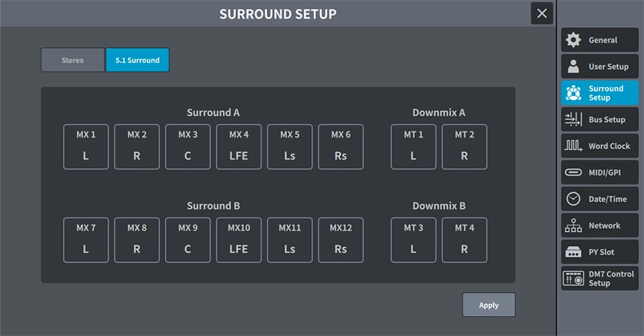644x336 pixels.
Task: Open General settings gear icon
Action: click(x=574, y=40)
